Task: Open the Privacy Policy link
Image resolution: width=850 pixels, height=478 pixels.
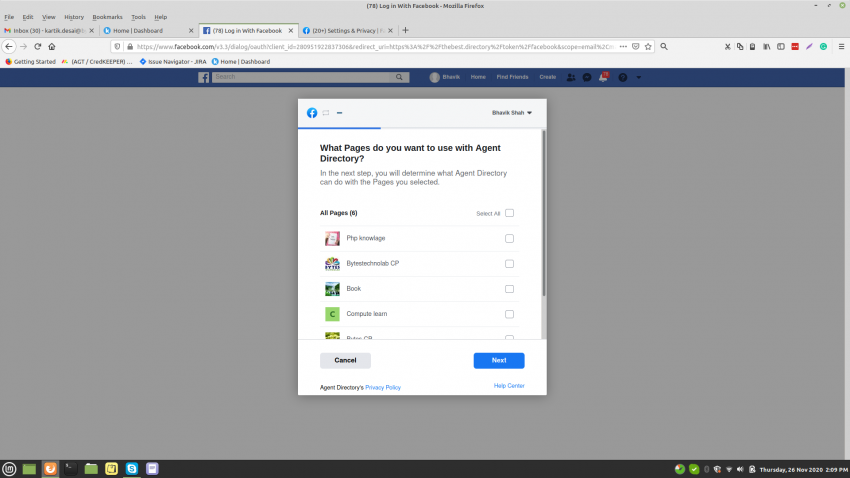Action: point(383,387)
